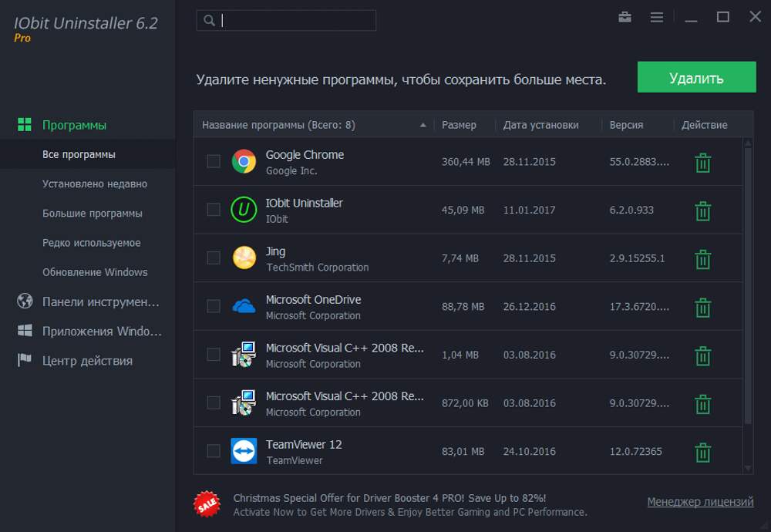771x532 pixels.
Task: Check the Google Chrome checkbox
Action: pos(214,161)
